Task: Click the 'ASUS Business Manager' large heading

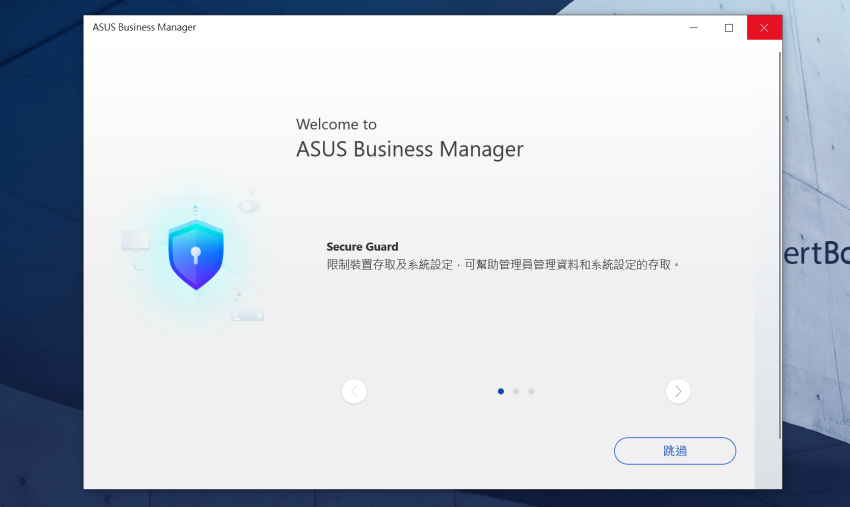Action: coord(410,149)
